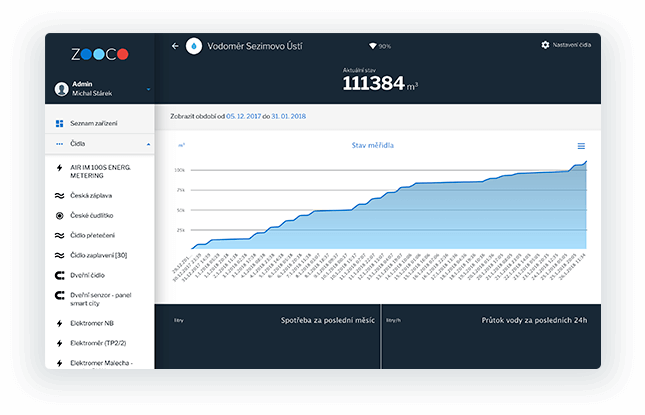This screenshot has width=645, height=415.
Task: Expand the Admin user dropdown arrow
Action: coord(148,89)
